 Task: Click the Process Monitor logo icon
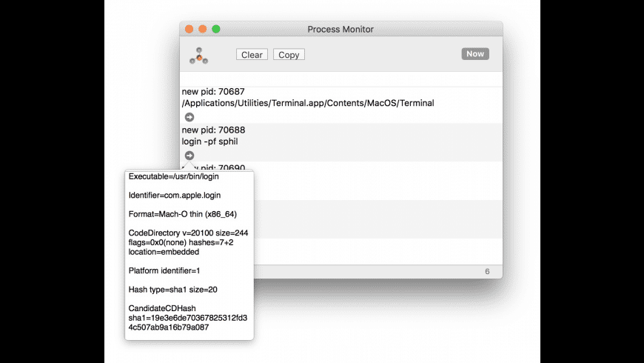coord(199,56)
